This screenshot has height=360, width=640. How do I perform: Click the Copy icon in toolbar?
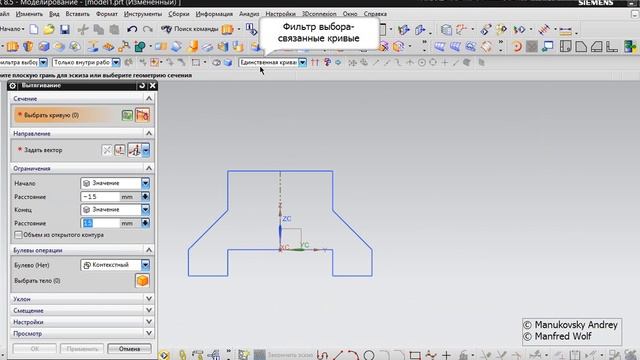(99, 29)
